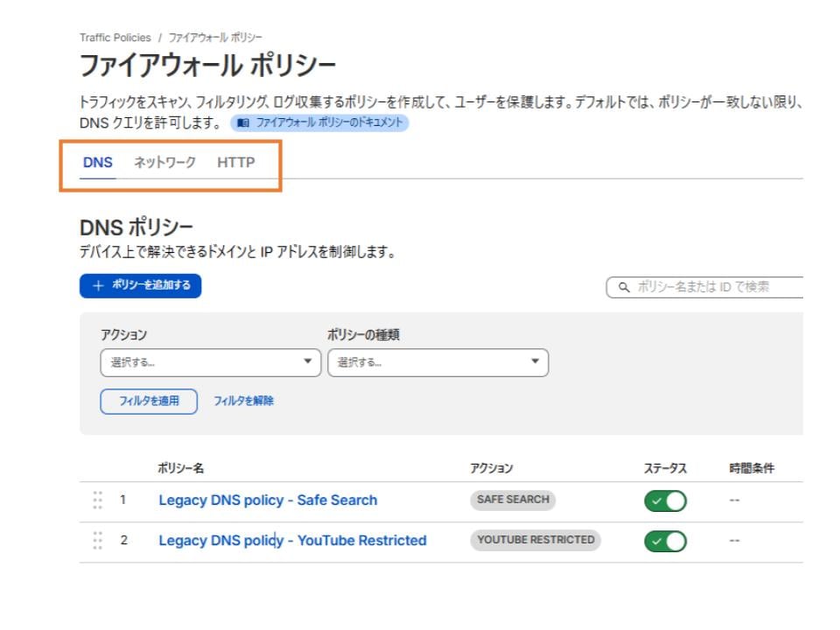The height and width of the screenshot is (630, 840).
Task: Click book icon in documentation badge
Action: coord(241,123)
